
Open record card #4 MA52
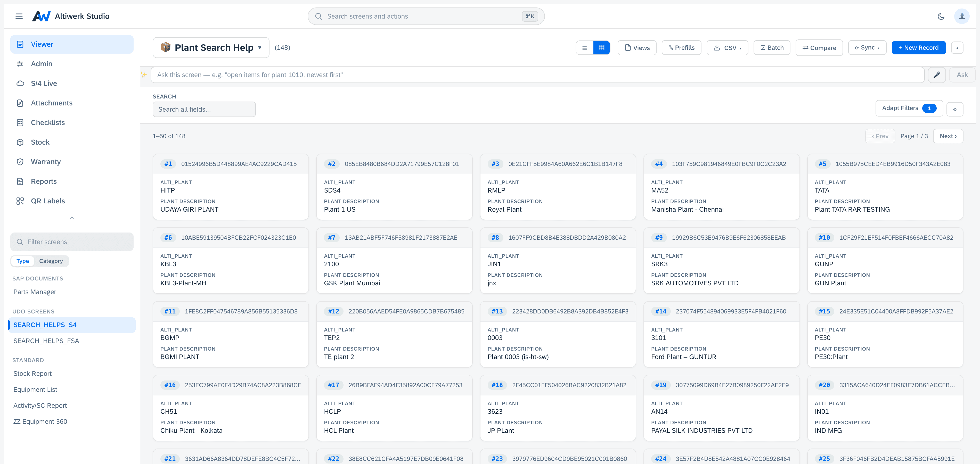tap(721, 187)
